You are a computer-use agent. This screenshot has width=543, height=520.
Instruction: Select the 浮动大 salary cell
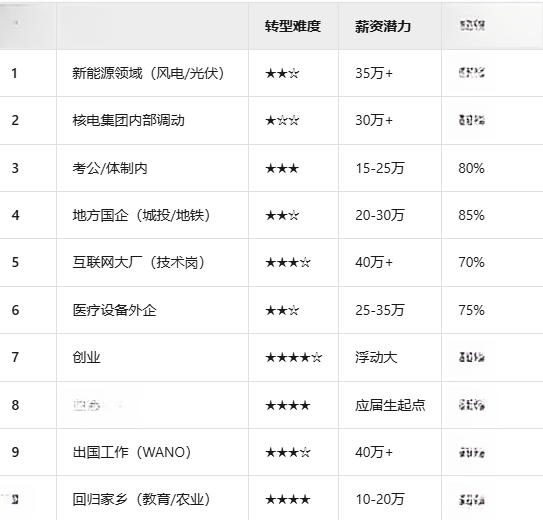pyautogui.click(x=390, y=358)
